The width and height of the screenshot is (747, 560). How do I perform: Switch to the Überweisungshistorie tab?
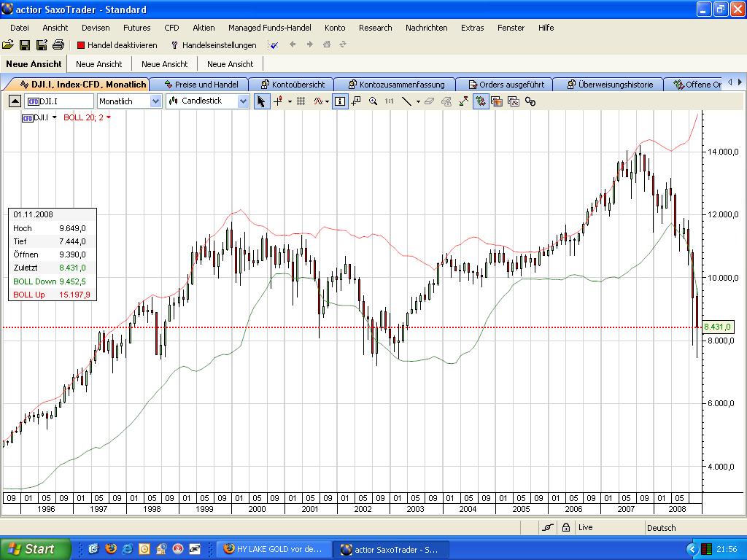tap(610, 85)
